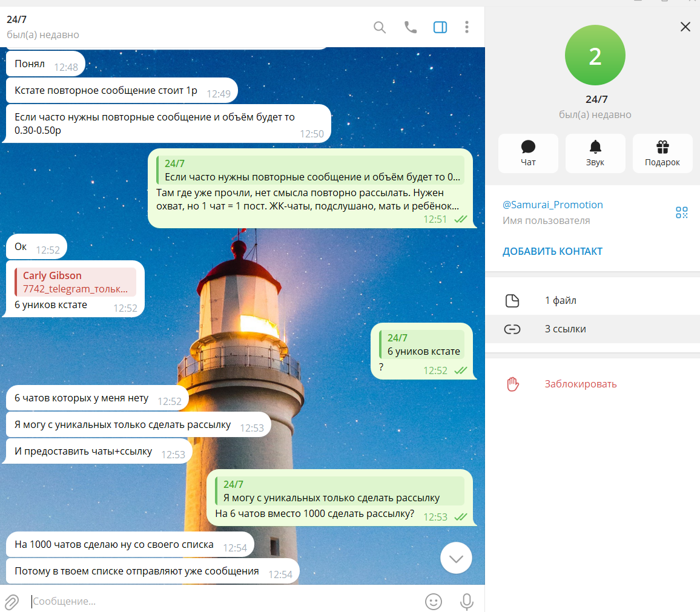Open the green profile avatar picture
Screen dimensions: 700x612
595,54
